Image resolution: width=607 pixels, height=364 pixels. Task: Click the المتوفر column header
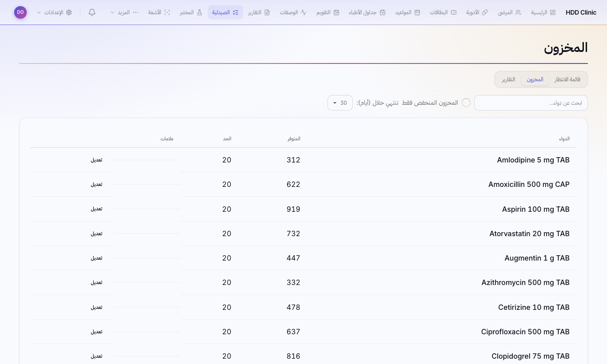coord(294,138)
